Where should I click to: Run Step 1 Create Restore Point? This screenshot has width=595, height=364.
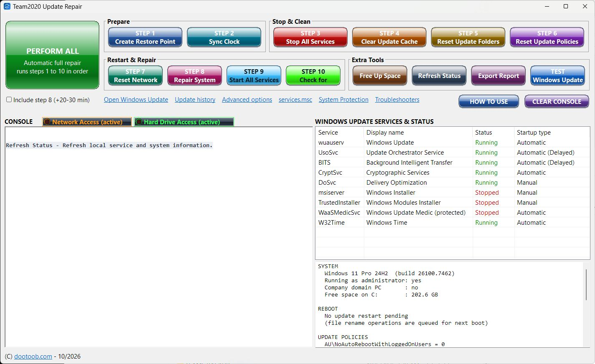pos(145,38)
